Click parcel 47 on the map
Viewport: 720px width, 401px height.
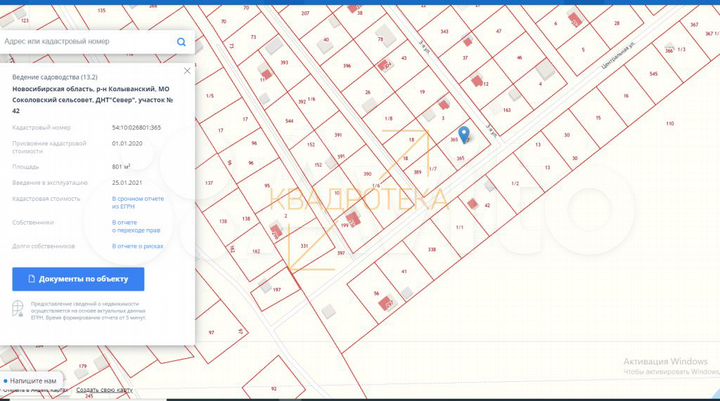pyautogui.click(x=499, y=31)
